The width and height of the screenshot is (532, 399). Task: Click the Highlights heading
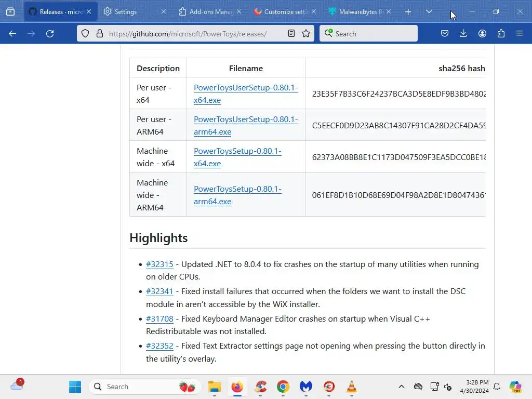coord(158,238)
